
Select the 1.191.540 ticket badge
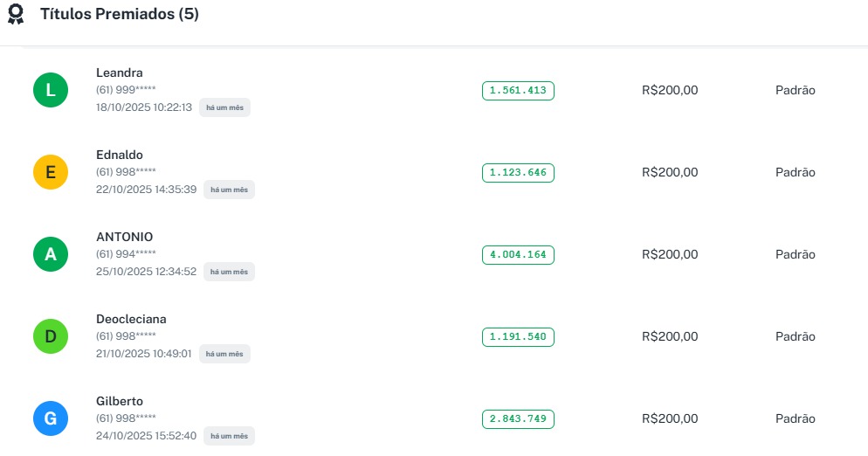pyautogui.click(x=518, y=336)
